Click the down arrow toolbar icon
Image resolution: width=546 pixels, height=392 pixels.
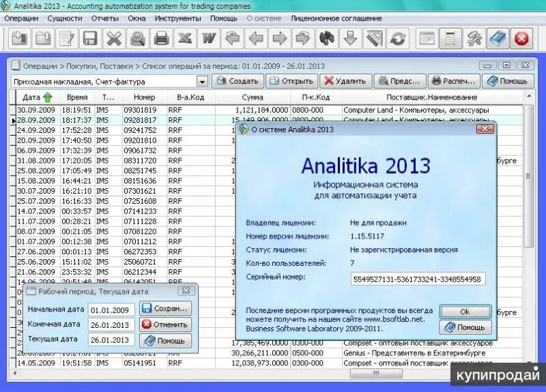tap(350, 38)
